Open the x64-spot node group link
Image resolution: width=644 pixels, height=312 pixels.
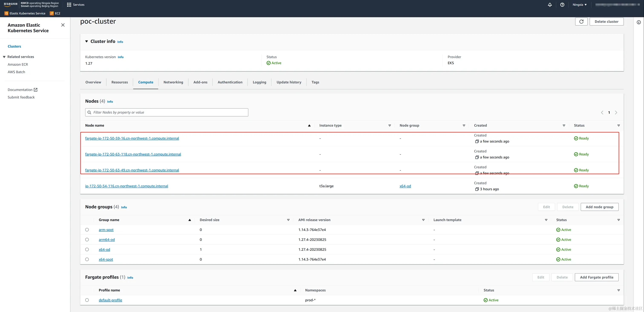[x=106, y=259]
